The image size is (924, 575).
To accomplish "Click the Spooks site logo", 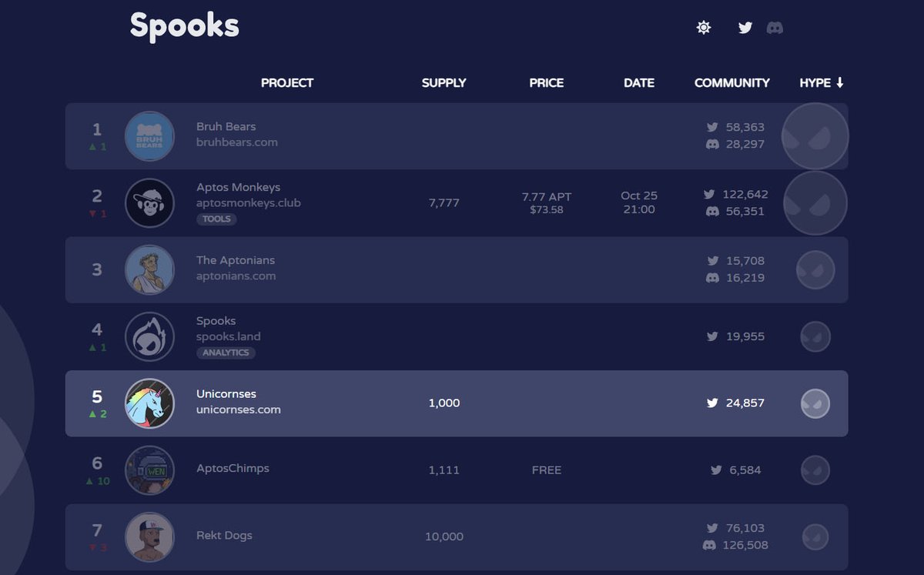I will tap(185, 25).
